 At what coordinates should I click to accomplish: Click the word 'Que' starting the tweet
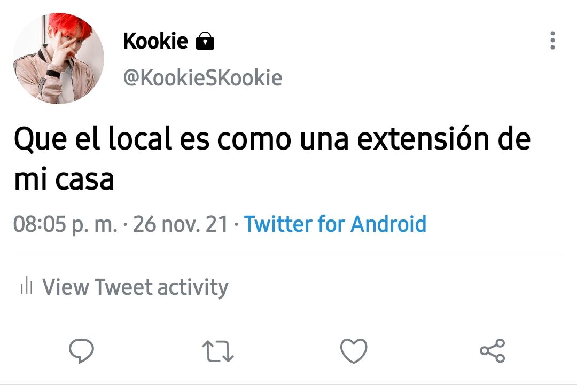[x=41, y=139]
